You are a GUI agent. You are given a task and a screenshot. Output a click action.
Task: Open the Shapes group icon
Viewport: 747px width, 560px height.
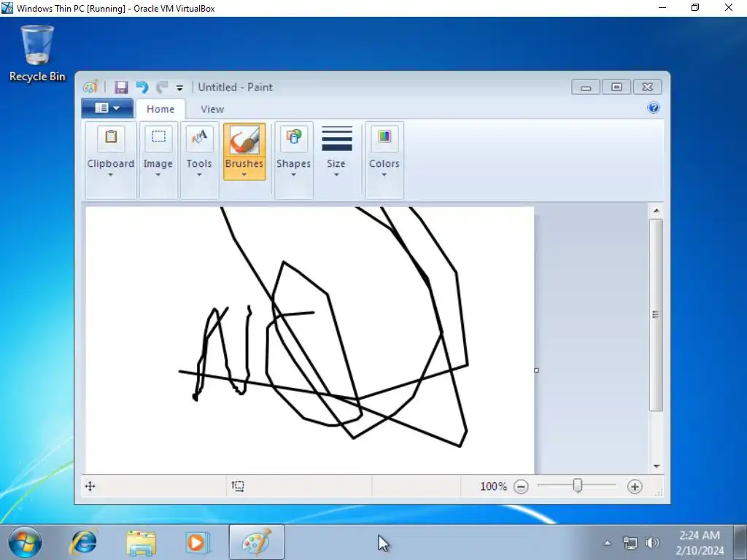tap(293, 137)
